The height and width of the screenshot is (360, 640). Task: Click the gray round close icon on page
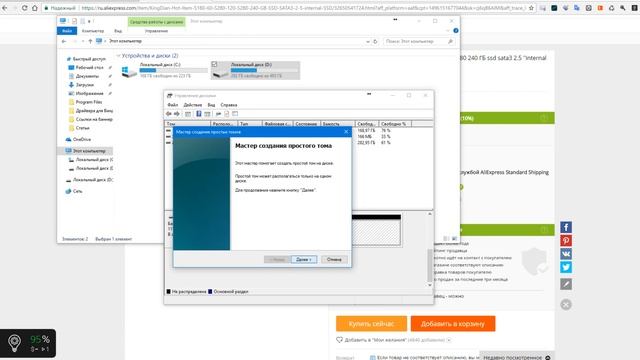coord(566,304)
